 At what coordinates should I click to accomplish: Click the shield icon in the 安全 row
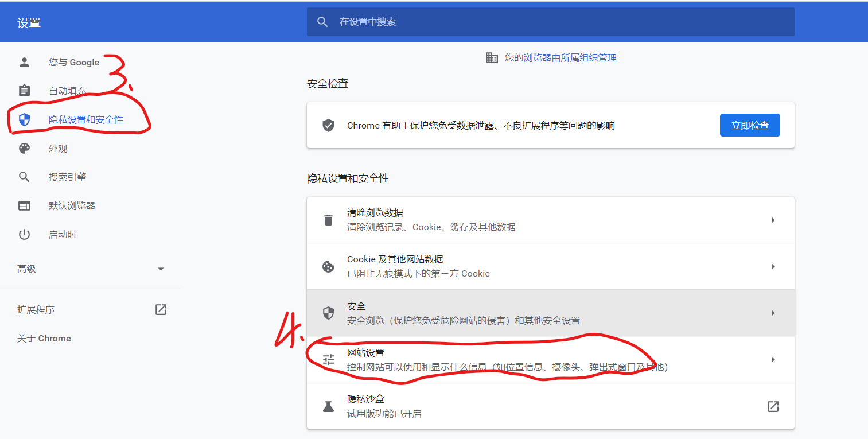click(328, 313)
